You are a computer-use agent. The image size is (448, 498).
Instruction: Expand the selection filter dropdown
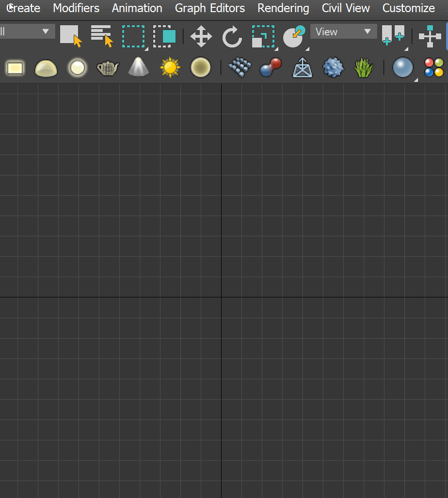click(x=27, y=32)
